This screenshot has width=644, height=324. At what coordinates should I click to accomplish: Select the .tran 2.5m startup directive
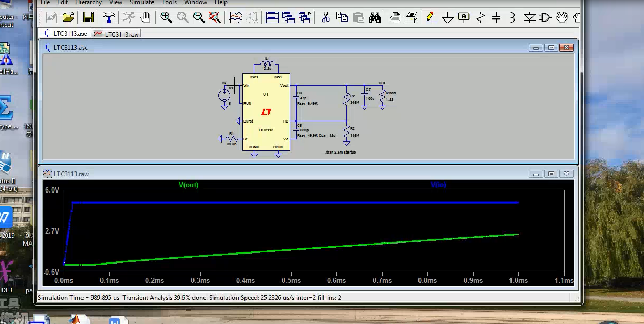(341, 153)
